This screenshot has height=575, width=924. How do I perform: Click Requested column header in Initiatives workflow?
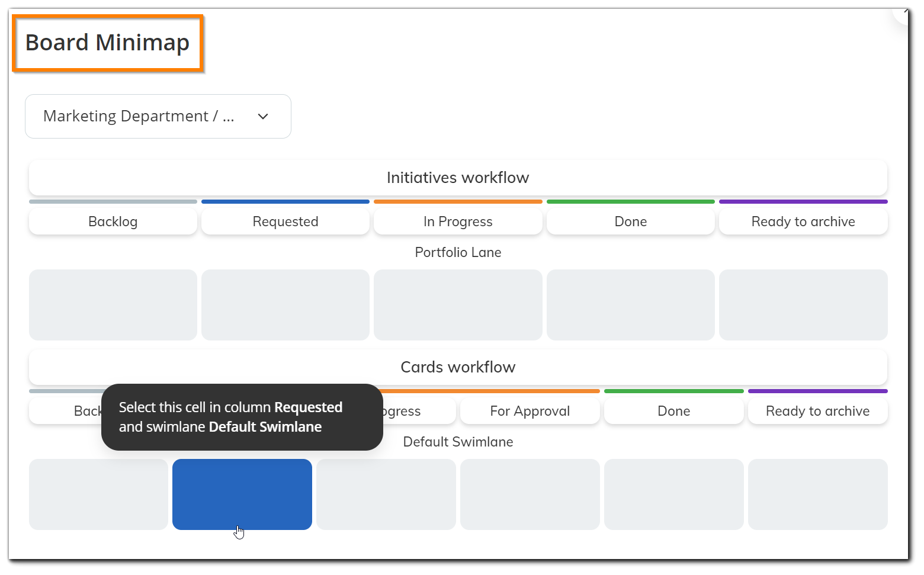(x=285, y=221)
